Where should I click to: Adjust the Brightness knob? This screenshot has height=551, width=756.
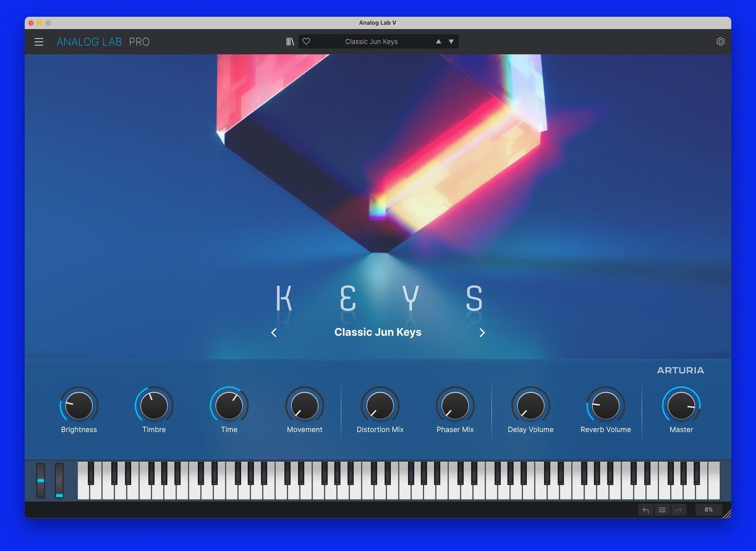79,405
